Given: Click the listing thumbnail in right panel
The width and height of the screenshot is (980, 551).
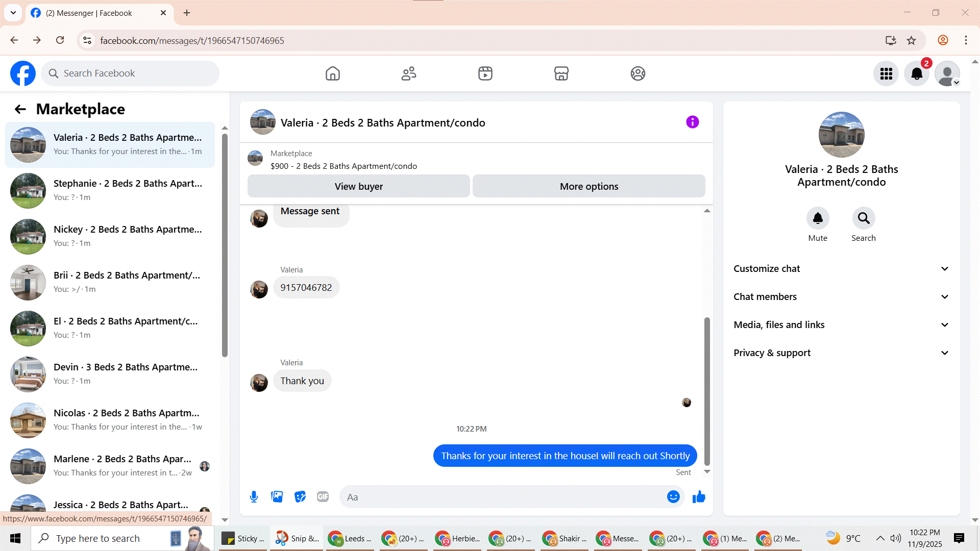Looking at the screenshot, I should click(841, 135).
